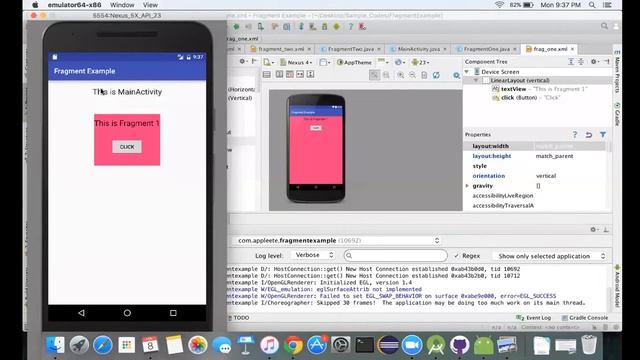This screenshot has width=640, height=360.
Task: Click the green Run app icon
Action: [236, 27]
